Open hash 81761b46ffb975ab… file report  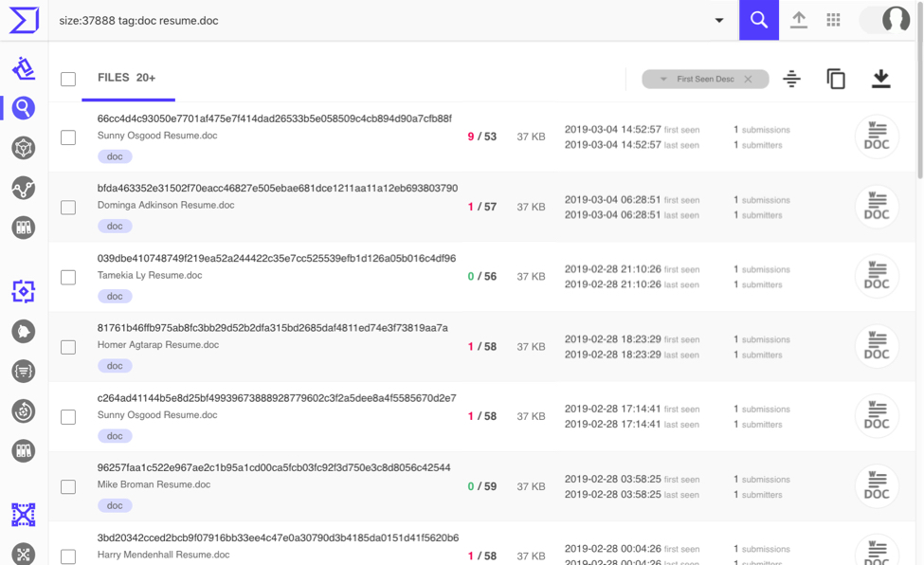pos(273,328)
